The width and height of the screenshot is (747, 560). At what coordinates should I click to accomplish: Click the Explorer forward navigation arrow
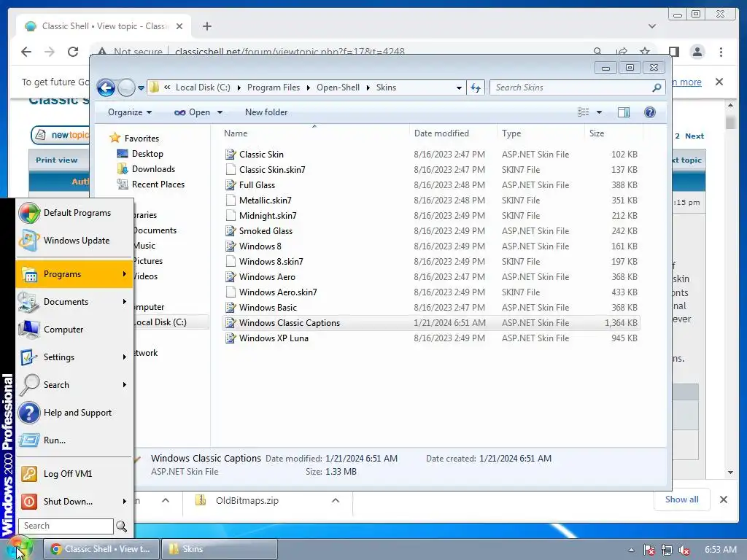tap(126, 87)
